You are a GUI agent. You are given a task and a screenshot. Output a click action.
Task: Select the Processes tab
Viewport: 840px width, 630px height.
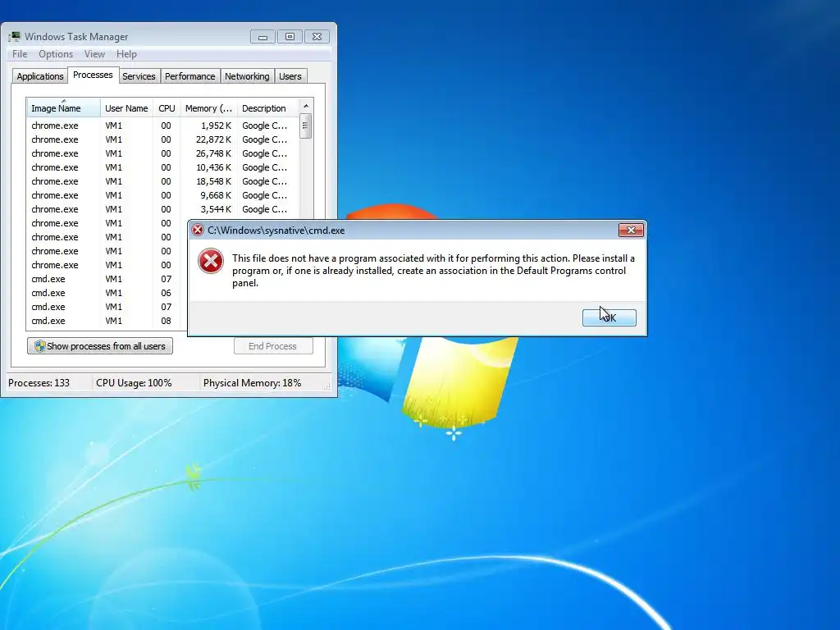93,75
